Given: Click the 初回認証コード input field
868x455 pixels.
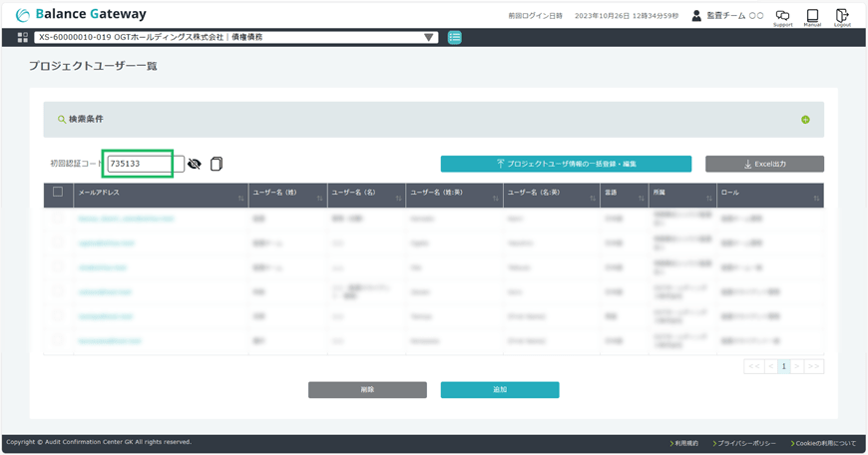Looking at the screenshot, I should click(145, 164).
